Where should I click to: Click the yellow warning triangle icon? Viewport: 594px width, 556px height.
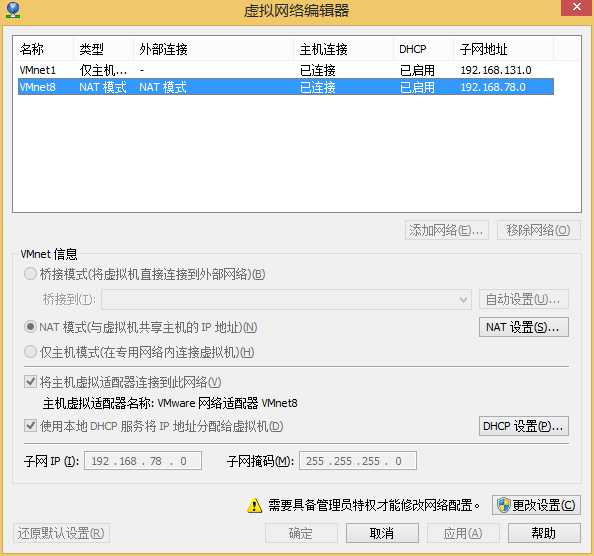254,505
